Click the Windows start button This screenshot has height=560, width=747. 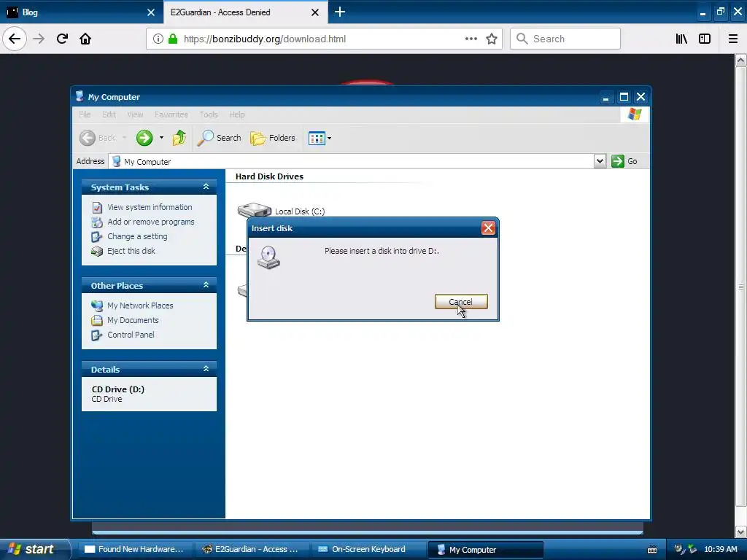pyautogui.click(x=34, y=549)
